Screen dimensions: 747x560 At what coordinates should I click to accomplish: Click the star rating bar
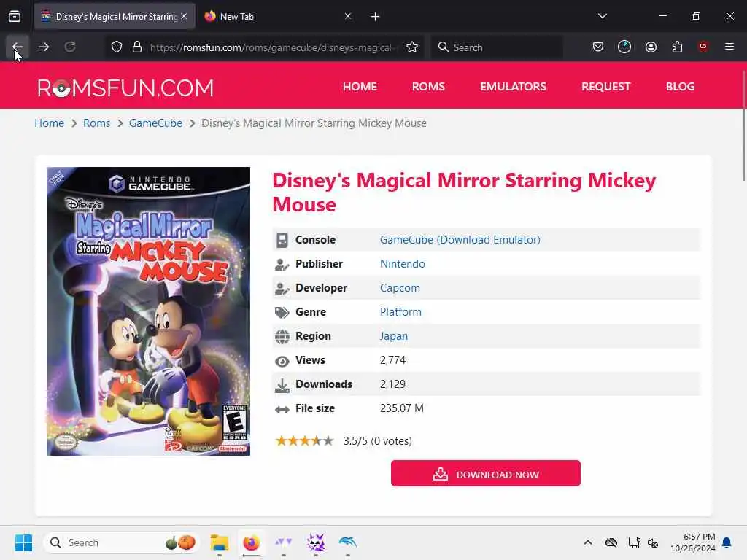pyautogui.click(x=304, y=441)
